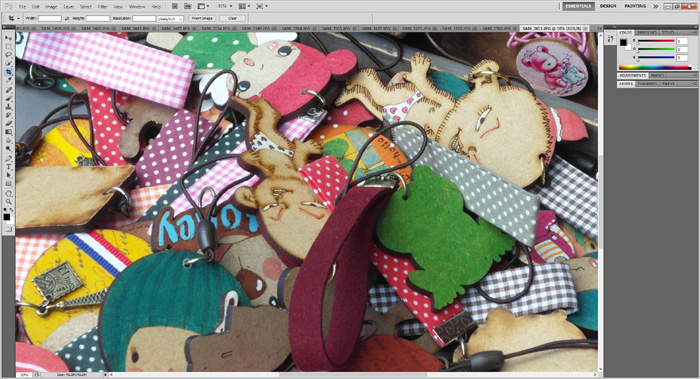Open the Window menu
The height and width of the screenshot is (379, 700).
point(137,7)
